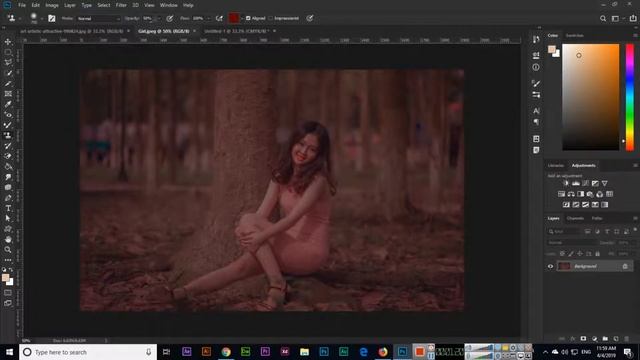Select the Path Selection tool
The height and width of the screenshot is (360, 640).
point(8,218)
